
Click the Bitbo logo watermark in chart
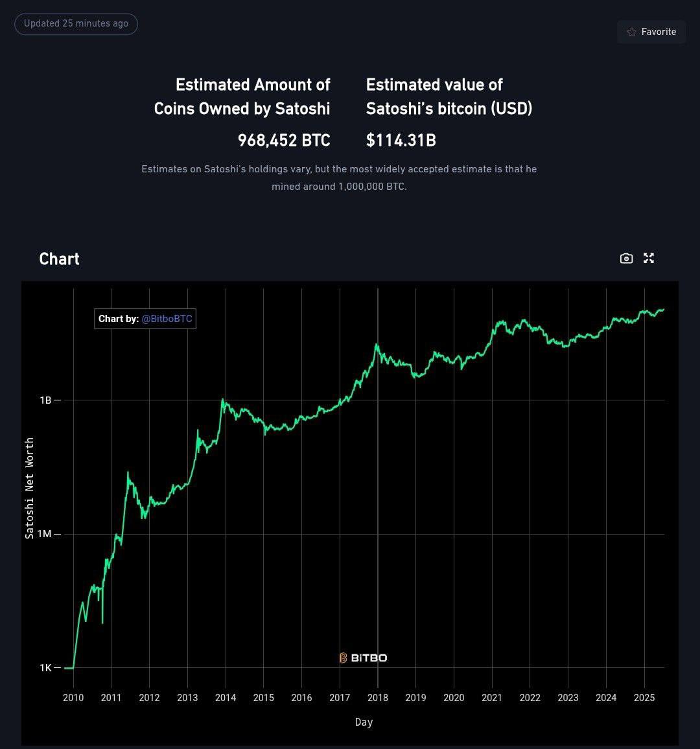363,658
